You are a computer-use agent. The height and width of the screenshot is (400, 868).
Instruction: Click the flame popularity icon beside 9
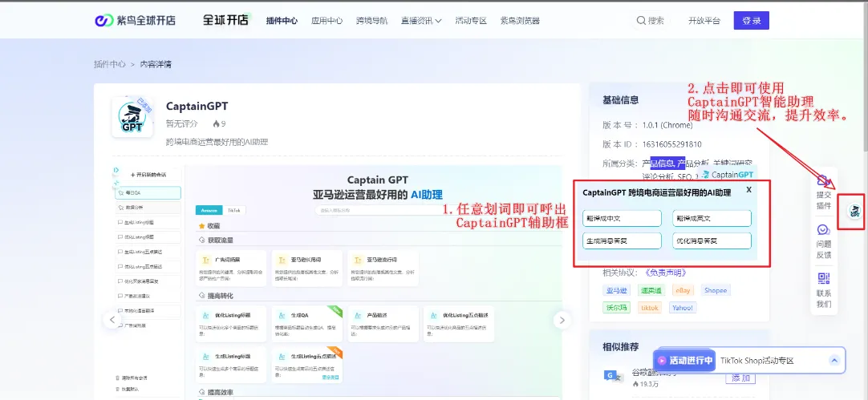[x=216, y=124]
